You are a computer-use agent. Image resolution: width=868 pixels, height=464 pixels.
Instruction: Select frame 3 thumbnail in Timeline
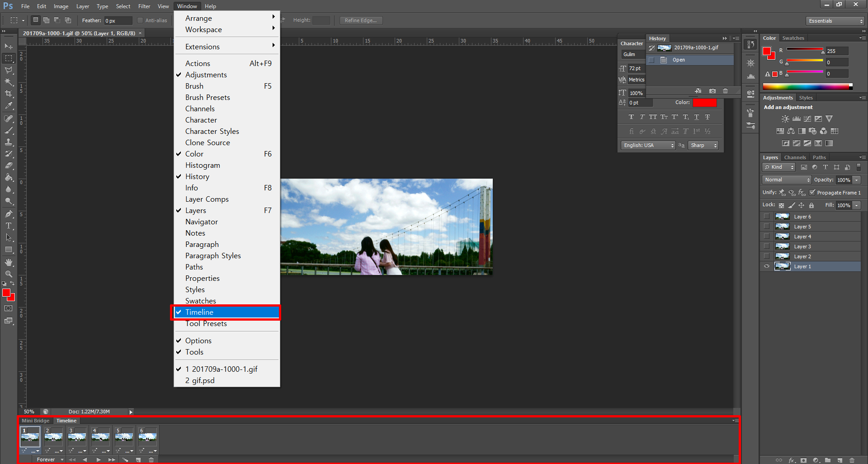[x=77, y=437]
